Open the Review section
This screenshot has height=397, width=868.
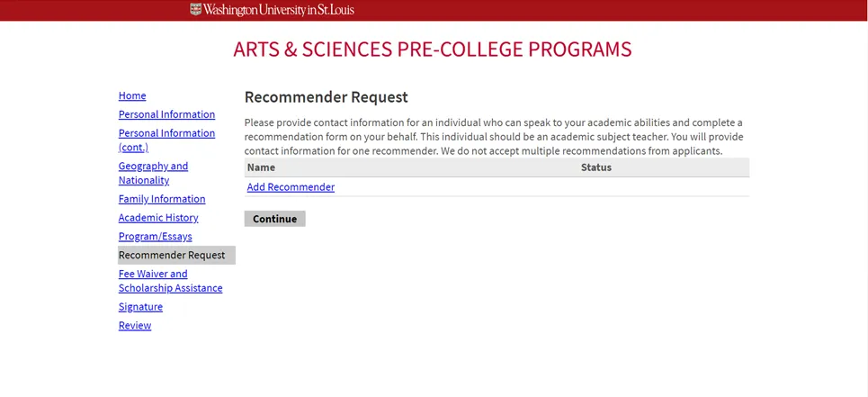(x=135, y=326)
